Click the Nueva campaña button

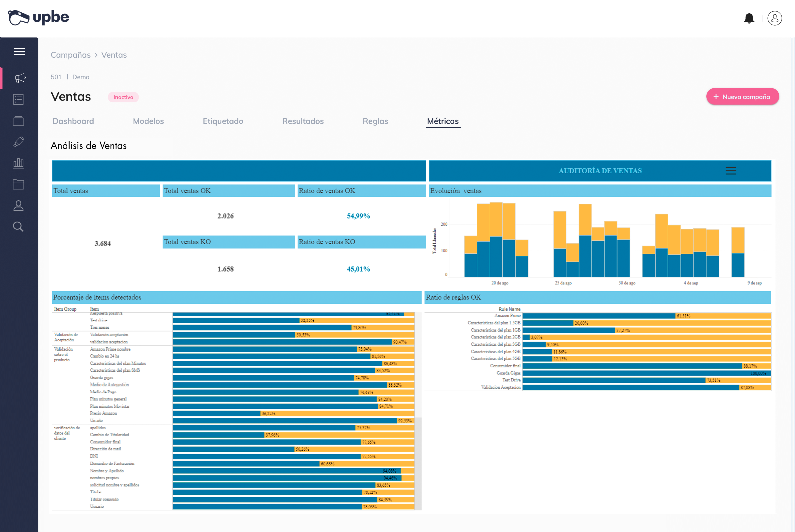[742, 97]
